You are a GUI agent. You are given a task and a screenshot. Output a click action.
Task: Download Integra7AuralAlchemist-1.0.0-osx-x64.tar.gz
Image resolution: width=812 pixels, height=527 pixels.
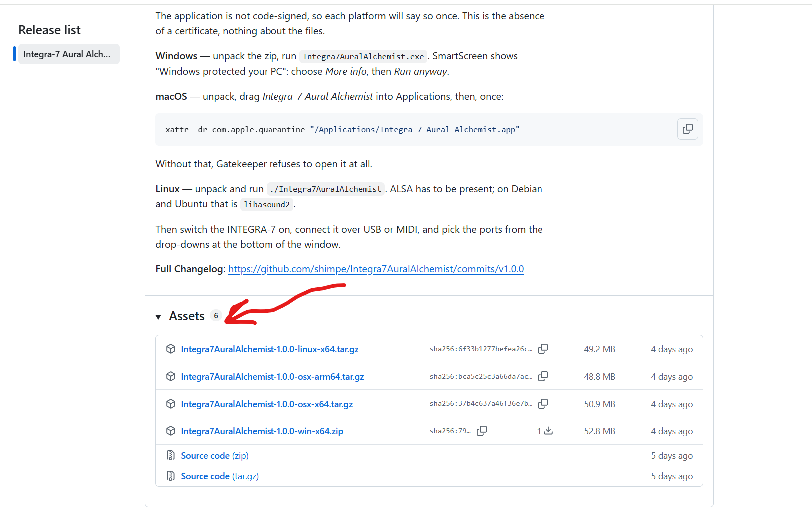[x=267, y=404]
